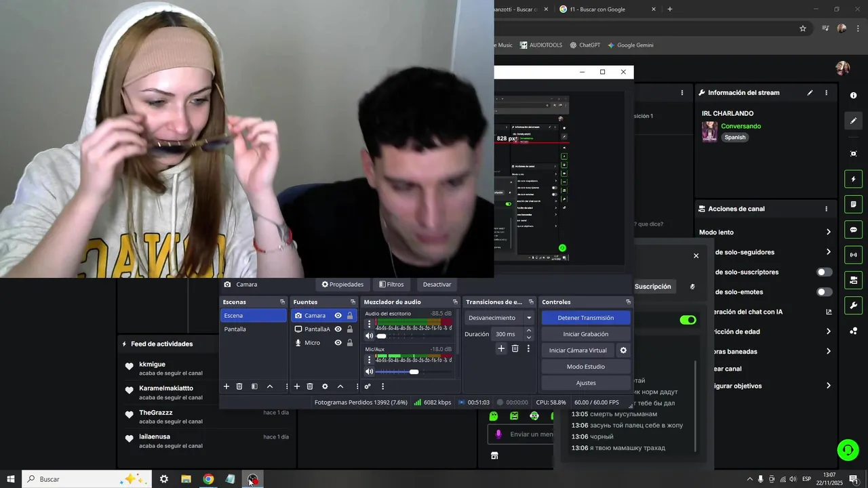Enter Modo Estudio
Image resolution: width=868 pixels, height=488 pixels.
coord(586,367)
